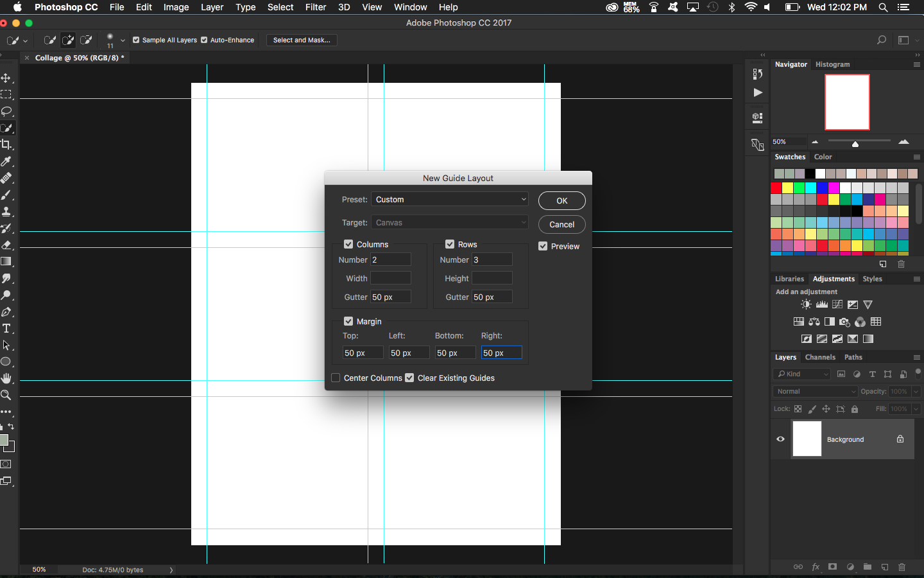The image size is (924, 578).
Task: Open the View menu
Action: click(x=372, y=7)
